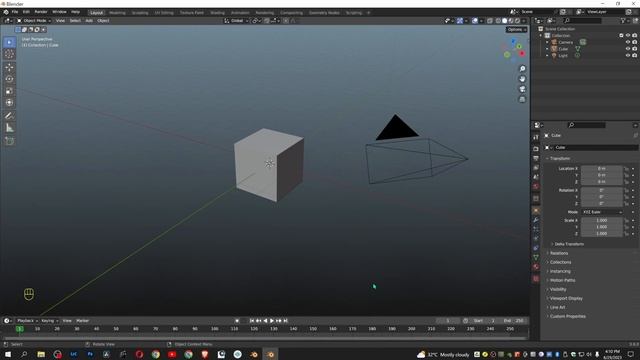Screen dimensions: 640x360
Task: Select the Transform tool
Action: click(9, 103)
